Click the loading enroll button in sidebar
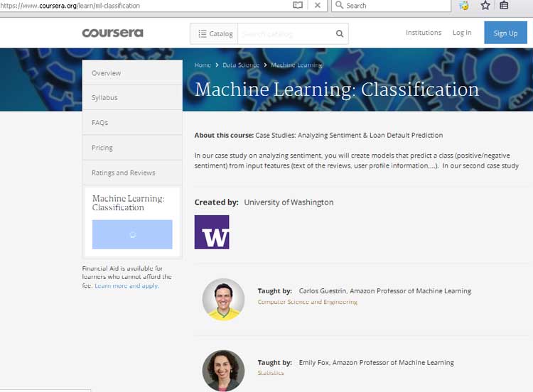Screen dimensions: 533x392 coord(132,234)
